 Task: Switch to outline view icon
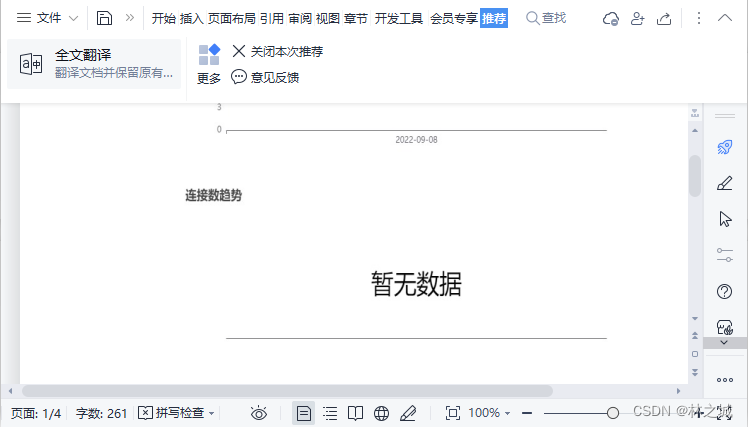pos(330,413)
